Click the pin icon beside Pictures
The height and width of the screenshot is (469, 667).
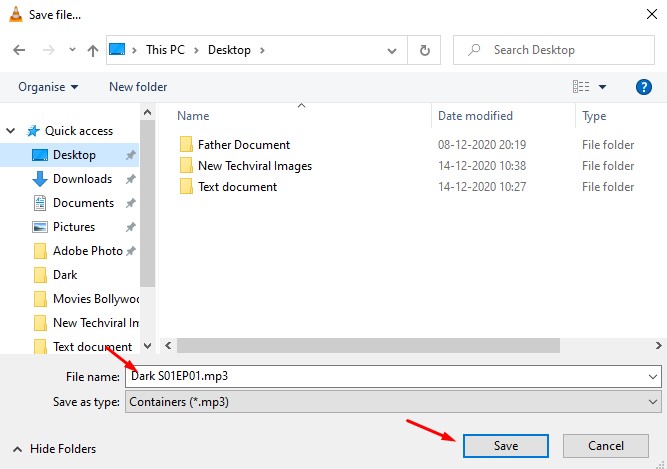131,227
